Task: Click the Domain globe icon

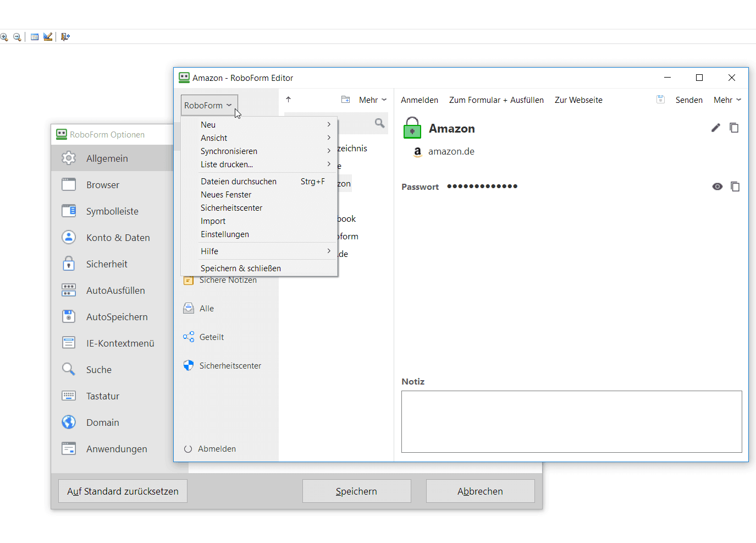Action: coord(69,422)
